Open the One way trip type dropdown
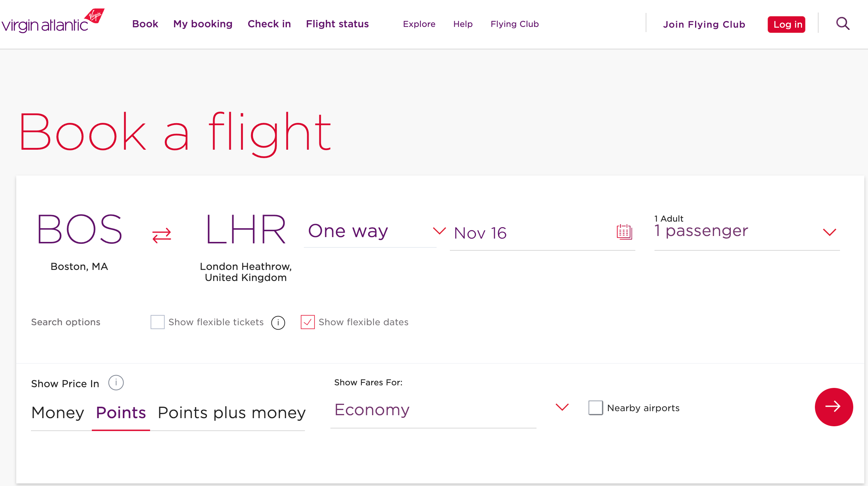Image resolution: width=868 pixels, height=486 pixels. click(x=370, y=231)
